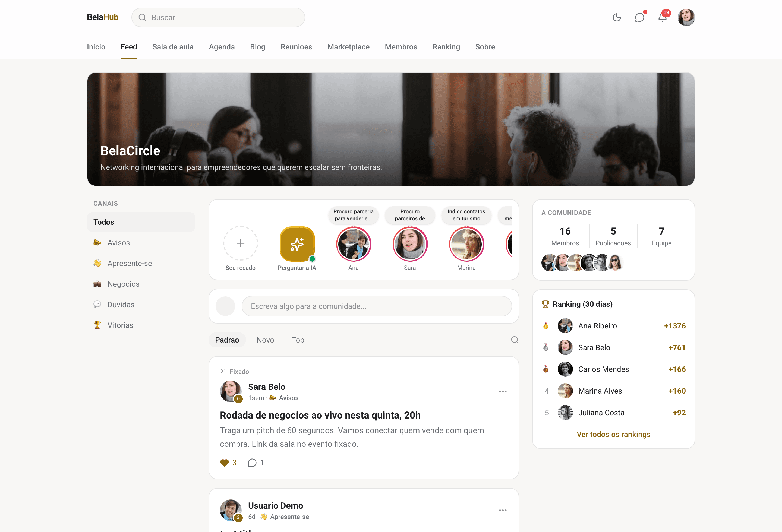This screenshot has height=532, width=782.
Task: Click the feed search magnifier icon
Action: point(515,340)
